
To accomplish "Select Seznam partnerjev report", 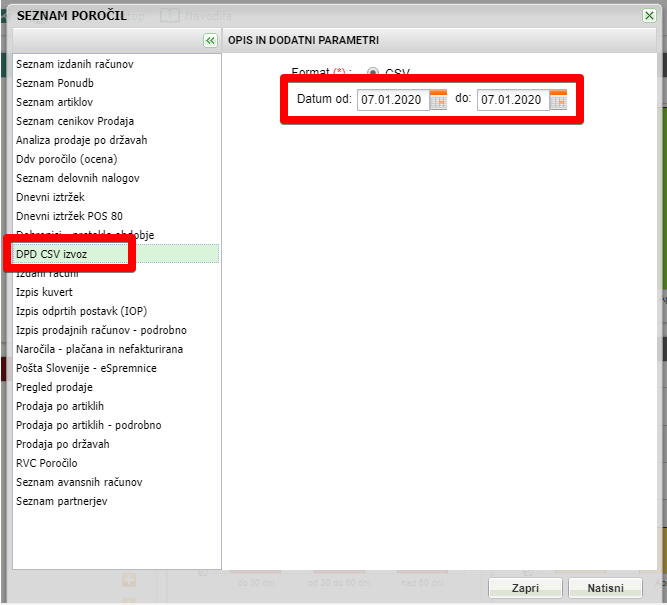I will click(116, 501).
